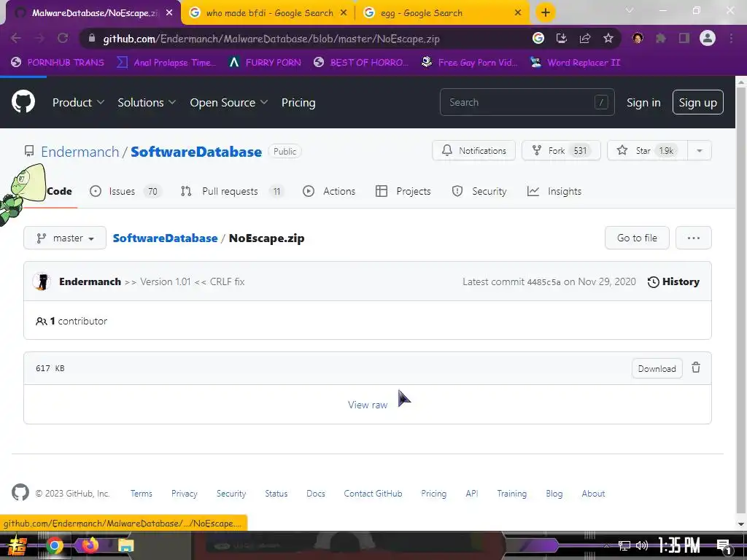Click the share page icon
747x560 pixels.
pyautogui.click(x=585, y=38)
